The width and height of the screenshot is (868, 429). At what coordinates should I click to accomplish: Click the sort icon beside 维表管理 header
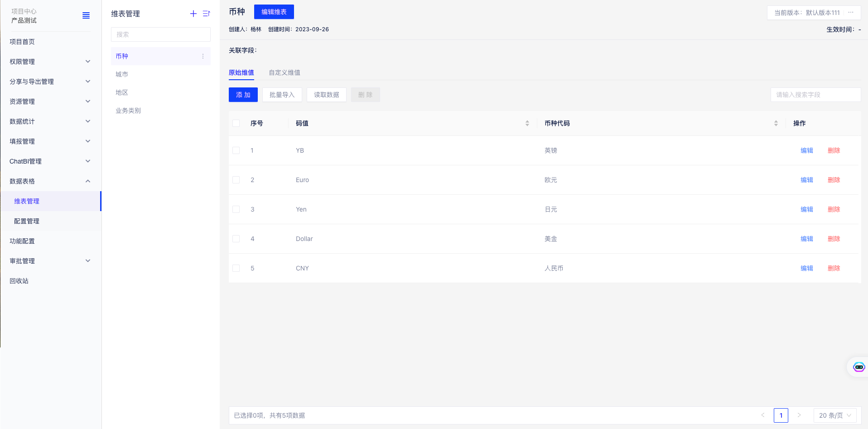(x=207, y=14)
